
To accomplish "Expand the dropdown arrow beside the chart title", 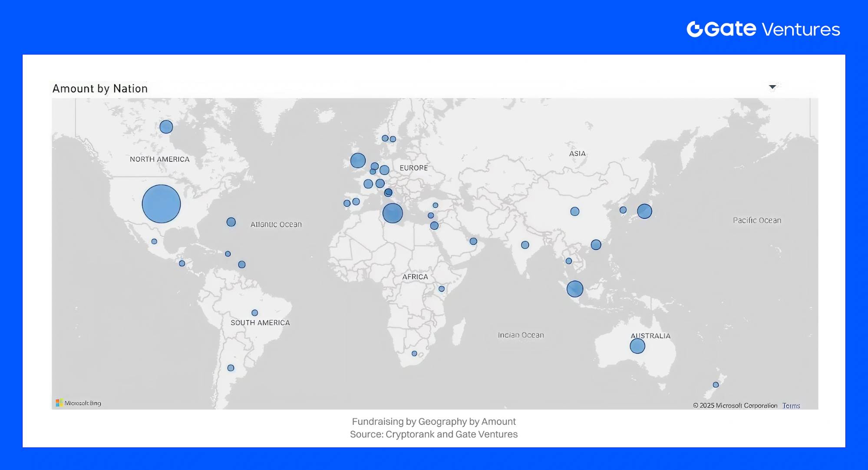I will 772,87.
